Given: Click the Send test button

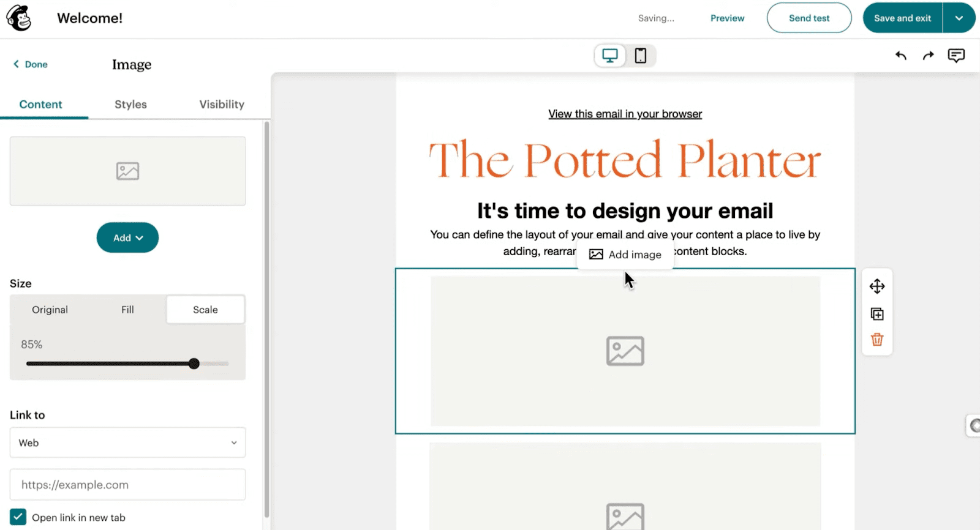Looking at the screenshot, I should 809,18.
